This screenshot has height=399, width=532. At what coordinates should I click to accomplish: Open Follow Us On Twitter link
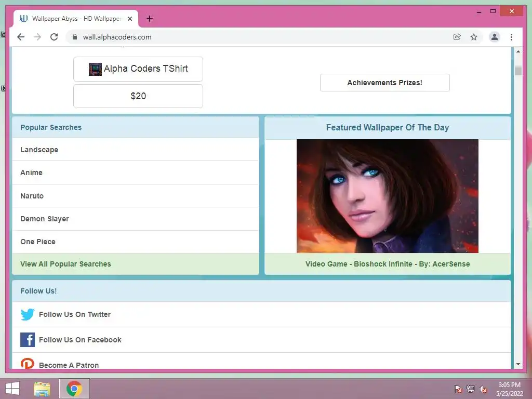(x=75, y=314)
